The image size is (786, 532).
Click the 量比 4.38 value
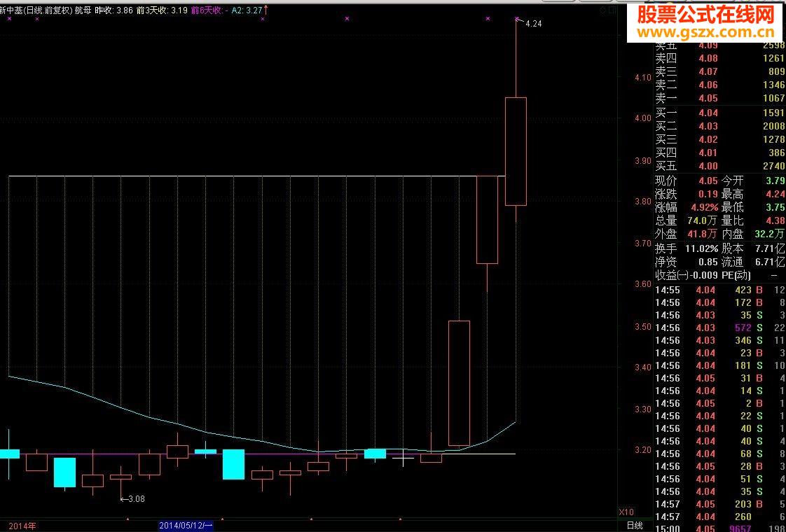coord(753,220)
